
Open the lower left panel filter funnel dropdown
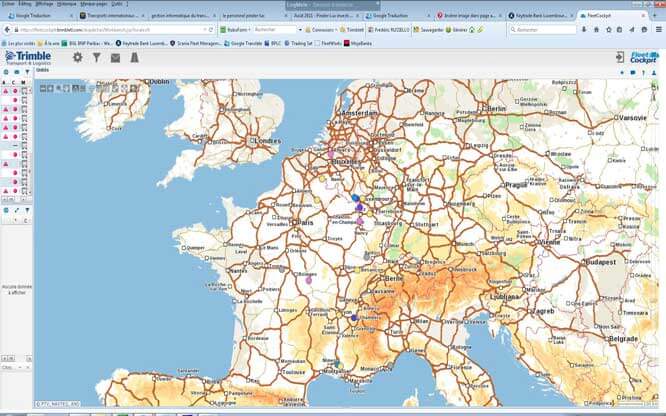click(x=27, y=210)
